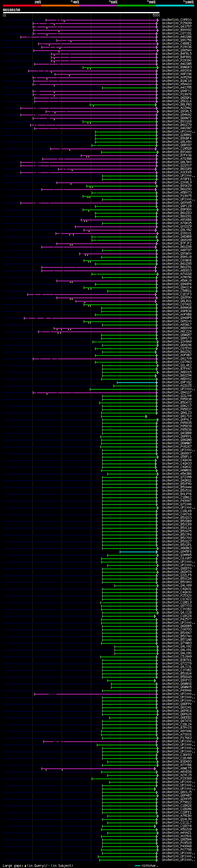Image resolution: width=197 pixels, height=868 pixels.
Task: Click label UniRef100_Q941G7
Action: (x=176, y=393)
